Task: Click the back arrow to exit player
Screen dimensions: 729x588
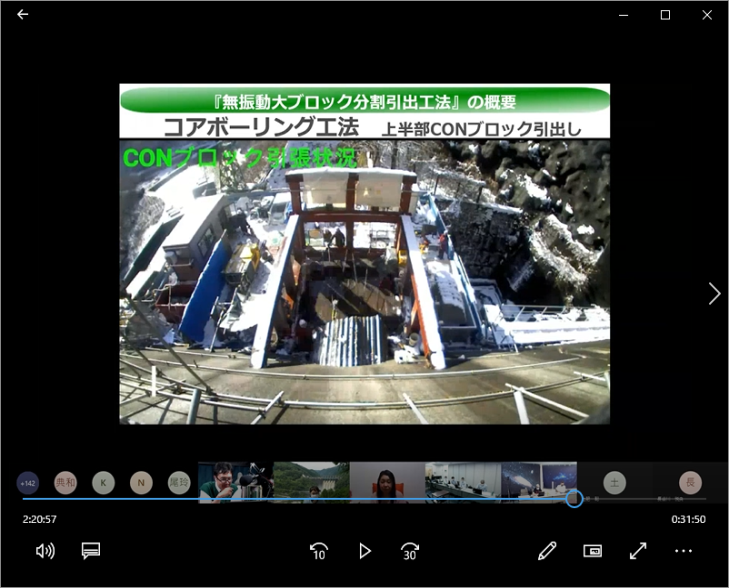Action: pyautogui.click(x=23, y=15)
